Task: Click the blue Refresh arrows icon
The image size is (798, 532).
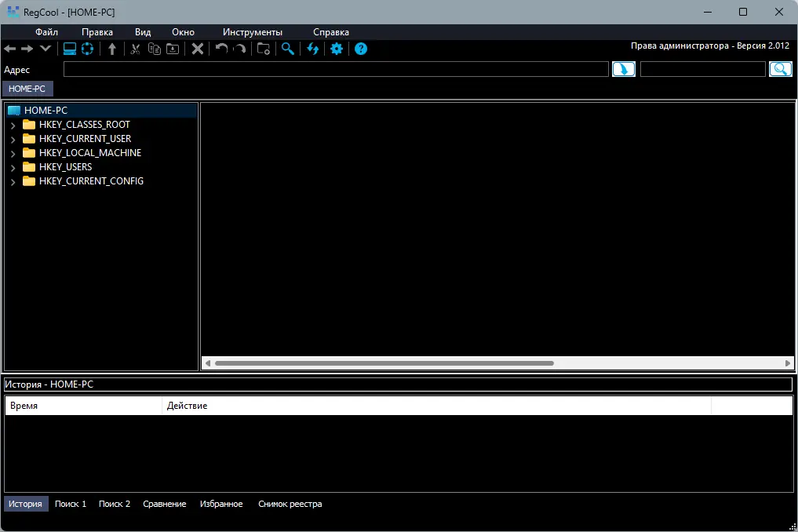Action: pos(312,49)
